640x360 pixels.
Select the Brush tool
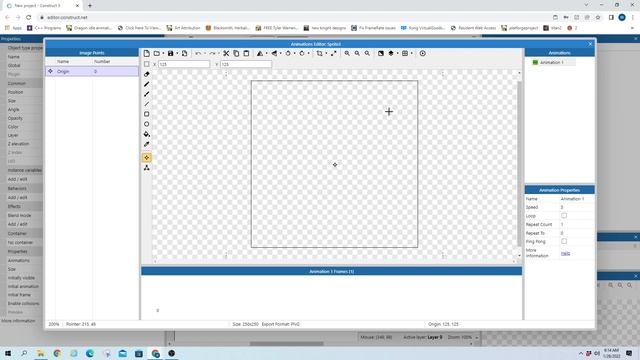(x=147, y=94)
